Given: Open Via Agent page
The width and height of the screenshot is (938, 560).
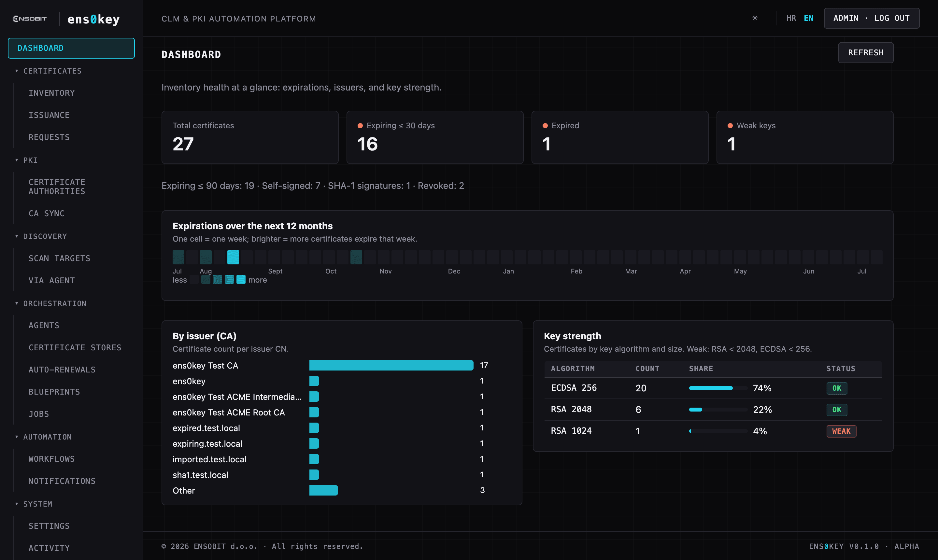Looking at the screenshot, I should (52, 280).
